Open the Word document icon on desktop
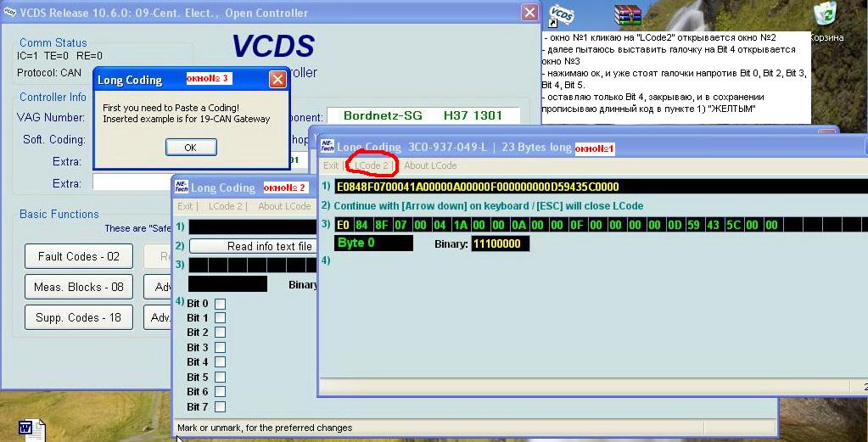 tap(26, 428)
